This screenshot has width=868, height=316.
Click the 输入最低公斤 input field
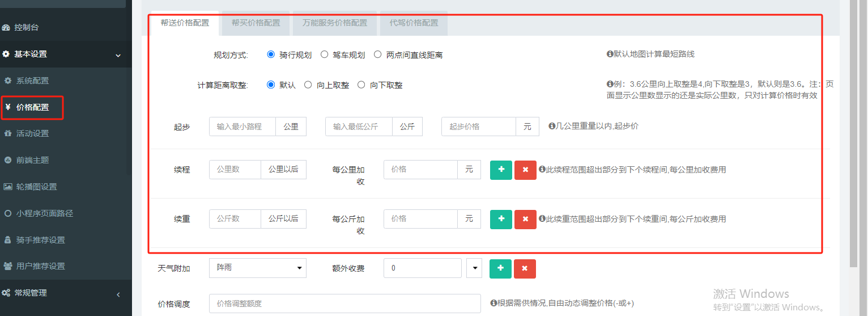pos(359,127)
